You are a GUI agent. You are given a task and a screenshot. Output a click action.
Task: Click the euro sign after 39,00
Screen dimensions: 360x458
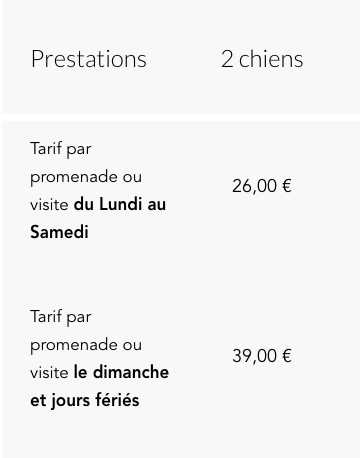(287, 355)
